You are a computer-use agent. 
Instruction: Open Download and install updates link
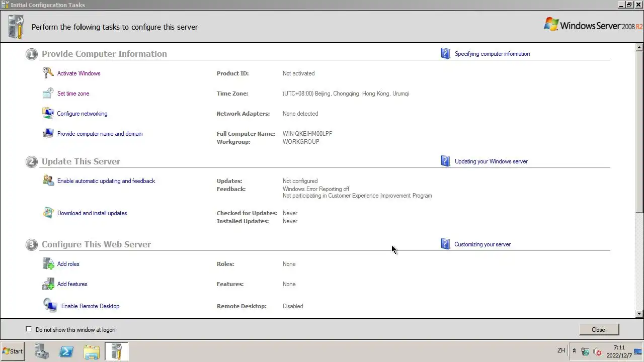click(x=92, y=213)
